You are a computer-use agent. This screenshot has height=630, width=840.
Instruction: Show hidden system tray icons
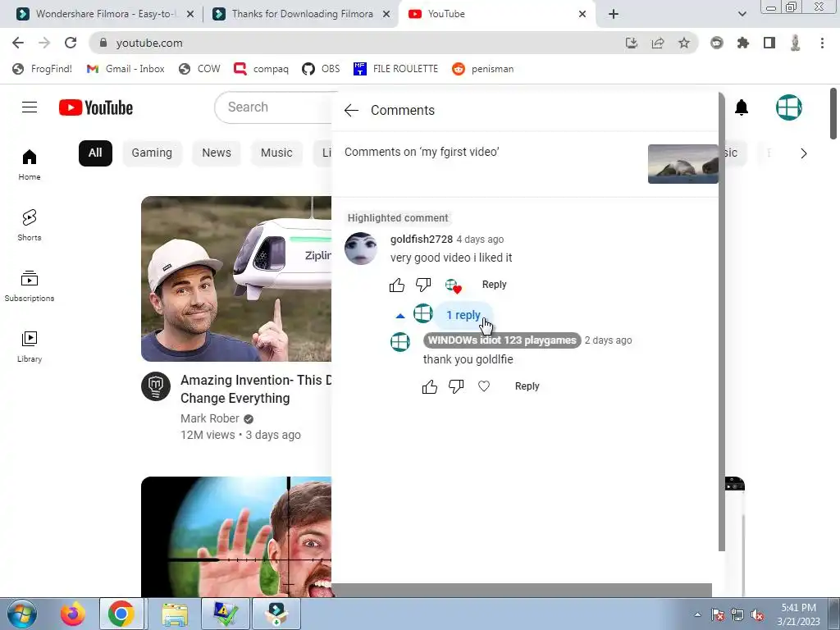[697, 614]
